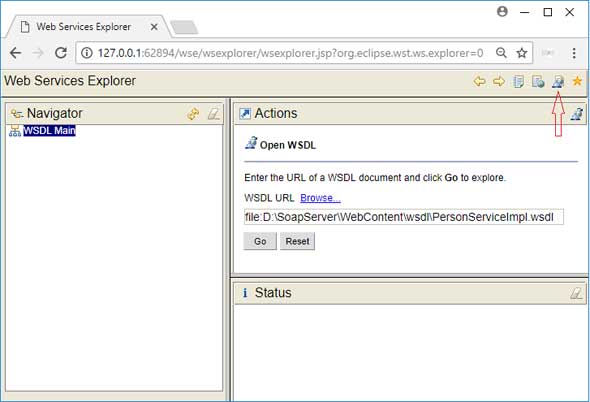Click the Browse... link

click(320, 198)
